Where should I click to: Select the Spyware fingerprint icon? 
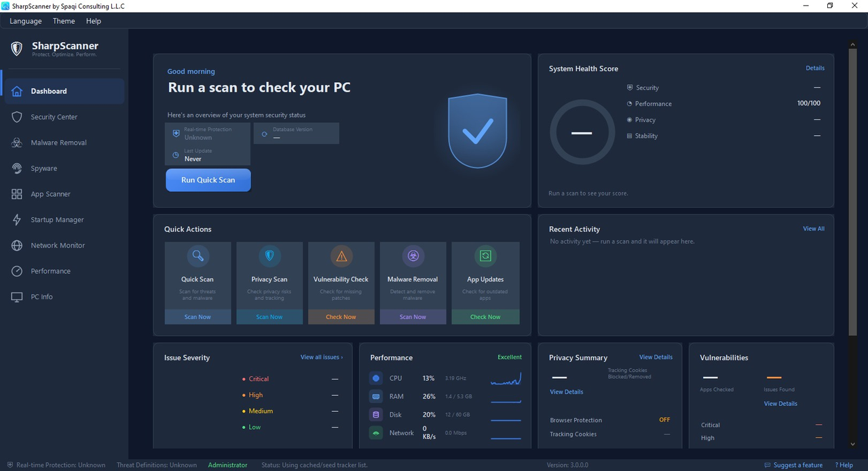17,168
